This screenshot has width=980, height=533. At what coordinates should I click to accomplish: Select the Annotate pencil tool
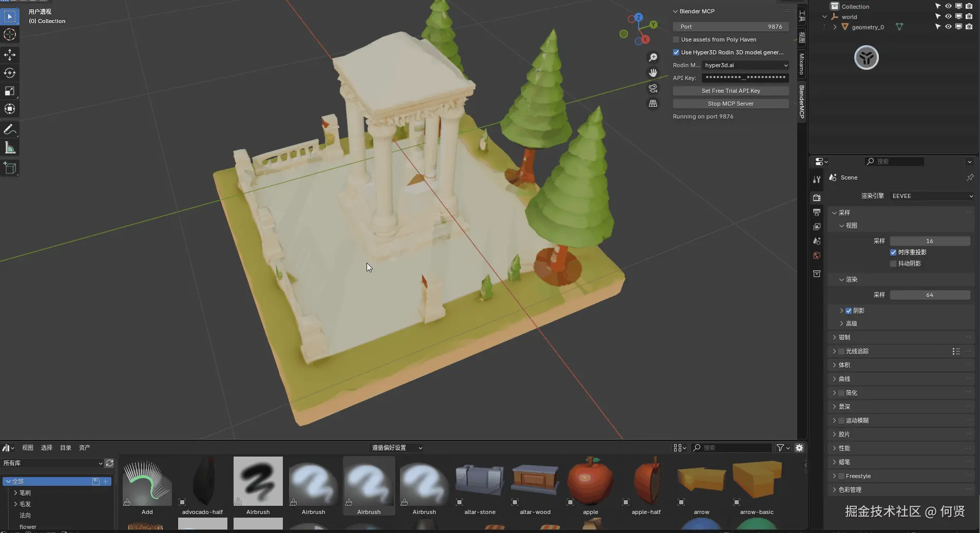click(10, 129)
